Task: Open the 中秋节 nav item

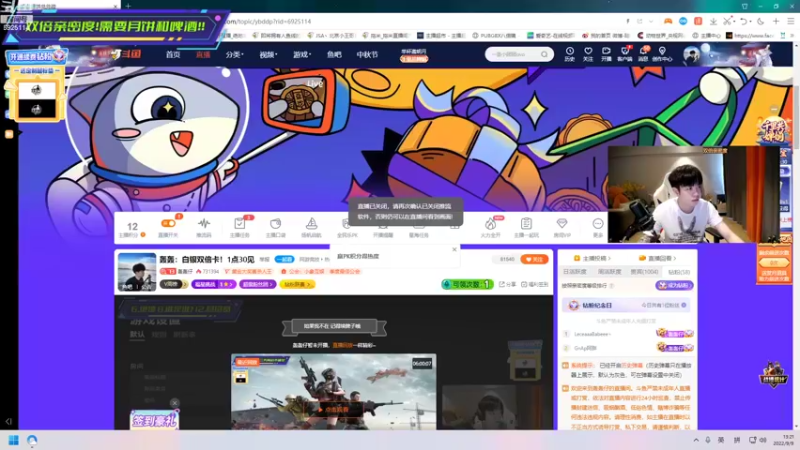Action: [x=367, y=55]
